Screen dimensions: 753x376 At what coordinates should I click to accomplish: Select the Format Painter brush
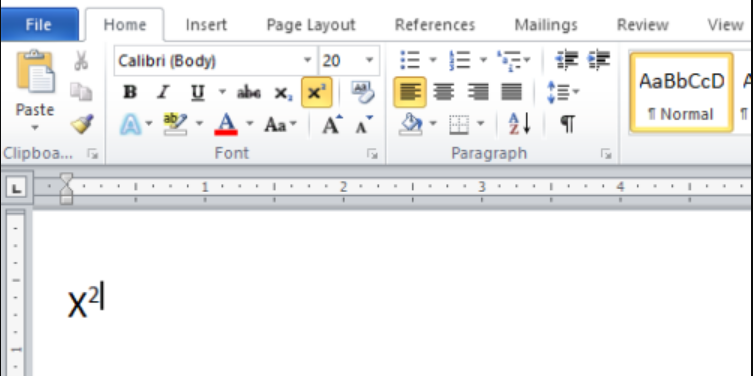[x=82, y=124]
